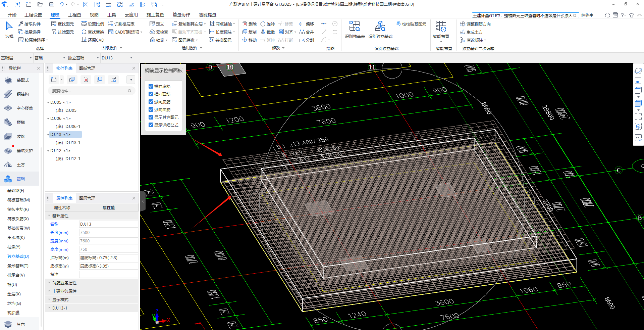Toggle 纵向底筋 checkbox
This screenshot has height=330, width=644.
click(x=151, y=102)
